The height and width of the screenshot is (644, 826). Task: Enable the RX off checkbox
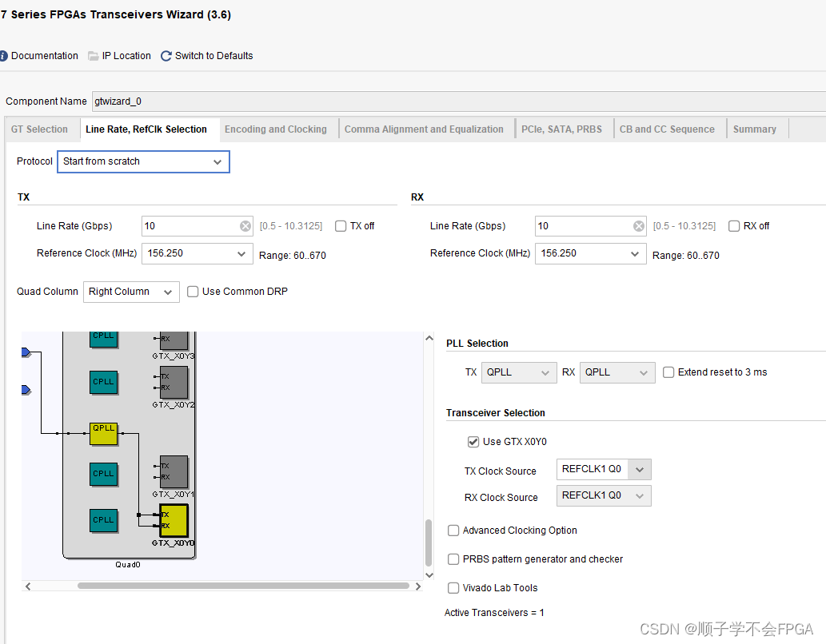(x=734, y=226)
